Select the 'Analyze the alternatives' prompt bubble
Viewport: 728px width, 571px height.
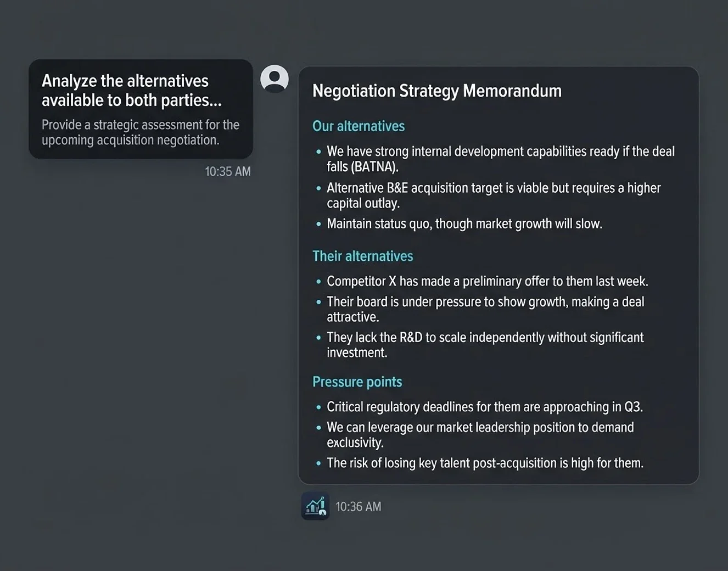[141, 109]
